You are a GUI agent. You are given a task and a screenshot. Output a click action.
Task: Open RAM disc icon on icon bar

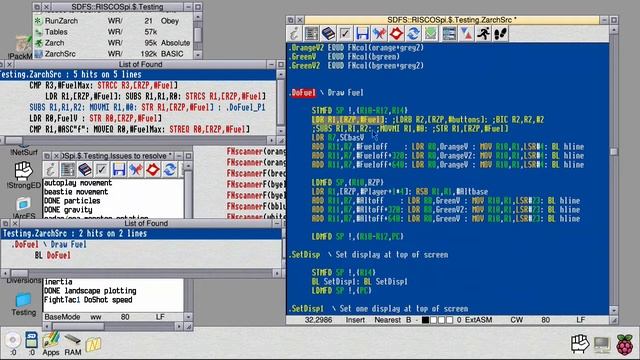click(73, 344)
